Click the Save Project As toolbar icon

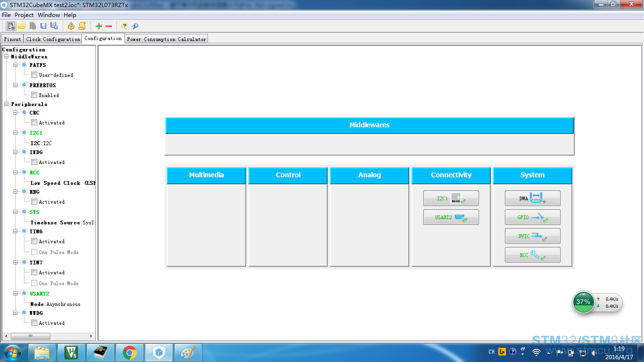54,26
